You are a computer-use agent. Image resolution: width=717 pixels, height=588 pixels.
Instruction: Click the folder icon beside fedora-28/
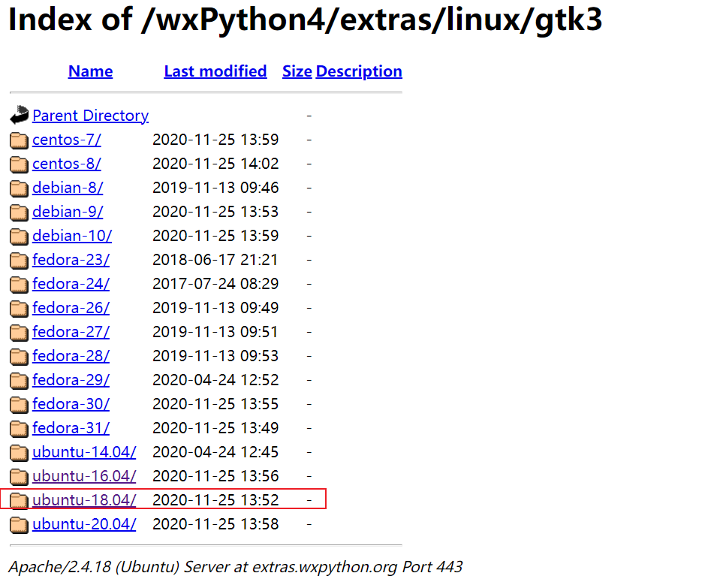pyautogui.click(x=20, y=356)
